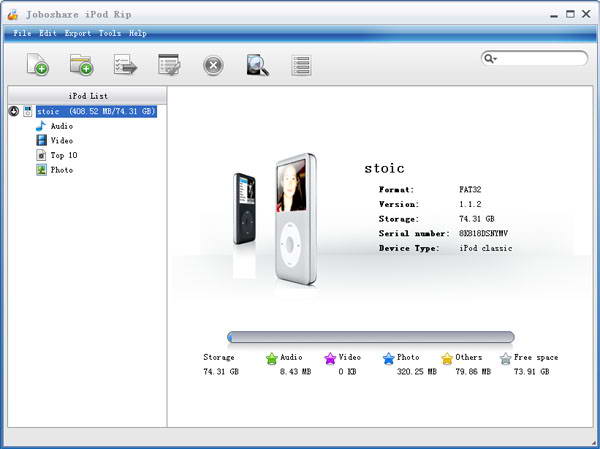600x449 pixels.
Task: Click the magnifier search photo icon
Action: 258,65
